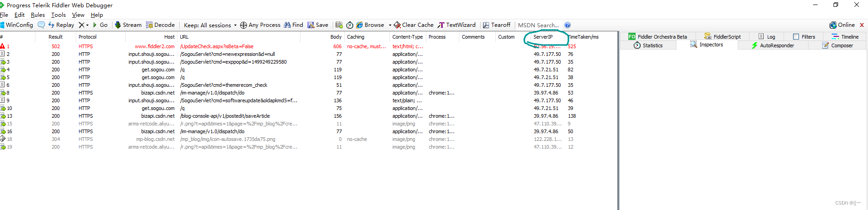Select session 2 newexpression SogouServlet
Screen dimensions: 868x210
[x=308, y=54]
